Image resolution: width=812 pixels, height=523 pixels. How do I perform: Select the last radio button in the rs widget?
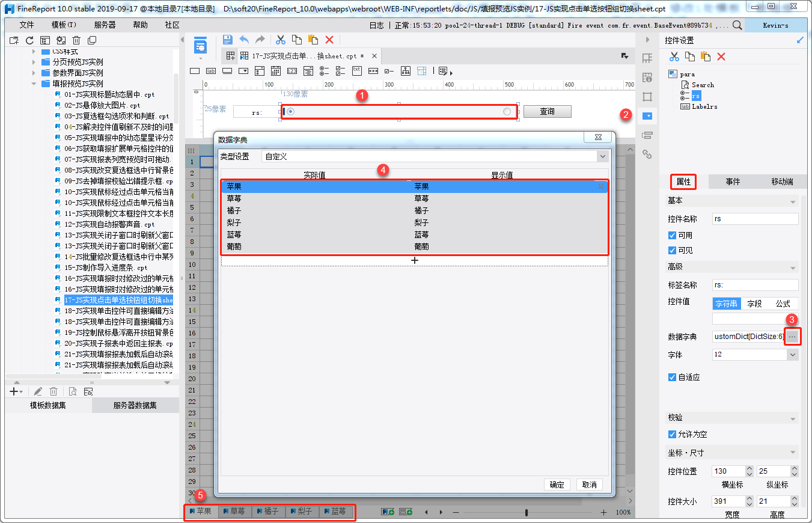click(507, 111)
